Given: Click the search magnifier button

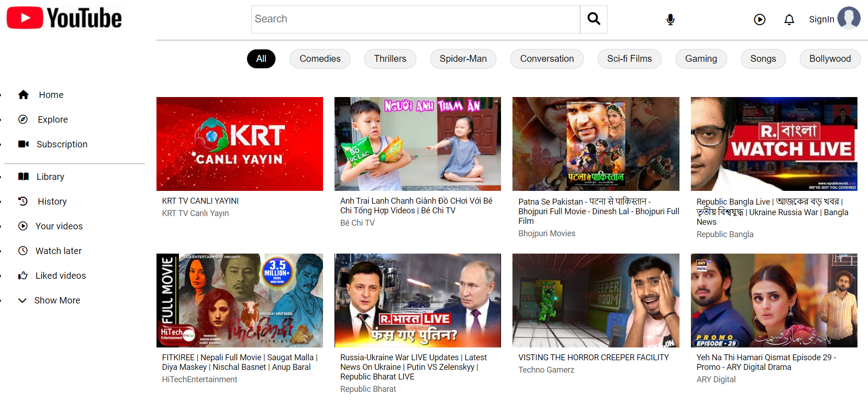Looking at the screenshot, I should click(593, 19).
